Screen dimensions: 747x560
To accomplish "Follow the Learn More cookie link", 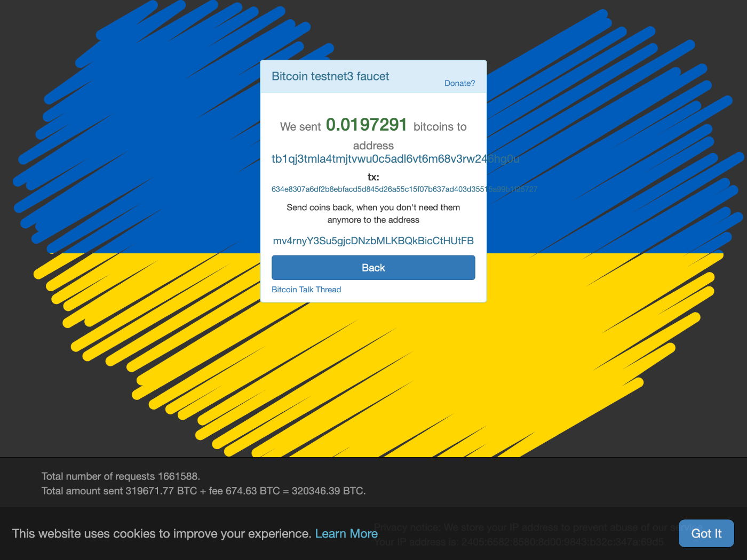I will pyautogui.click(x=346, y=533).
